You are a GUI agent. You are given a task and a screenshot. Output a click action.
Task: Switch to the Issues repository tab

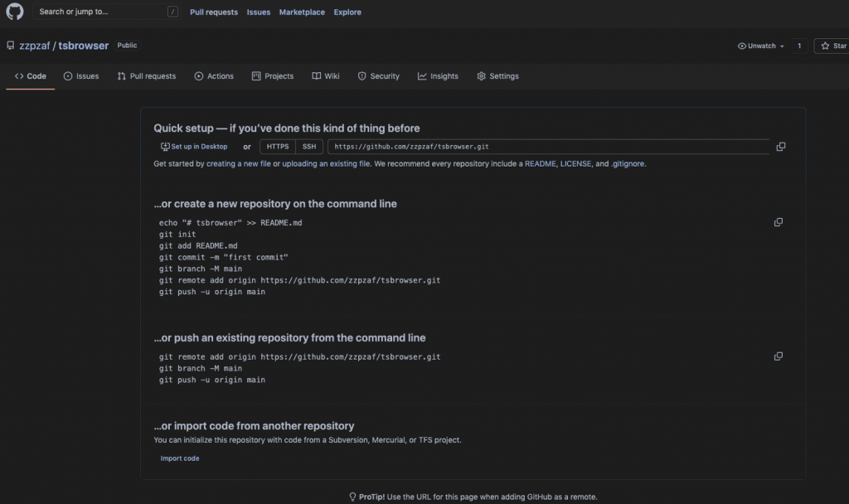81,76
